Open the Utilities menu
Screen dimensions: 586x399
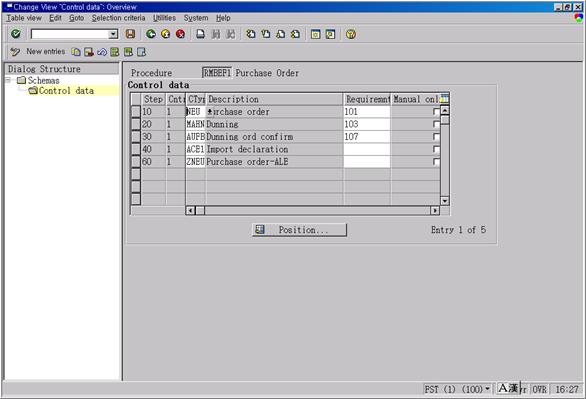tap(164, 18)
